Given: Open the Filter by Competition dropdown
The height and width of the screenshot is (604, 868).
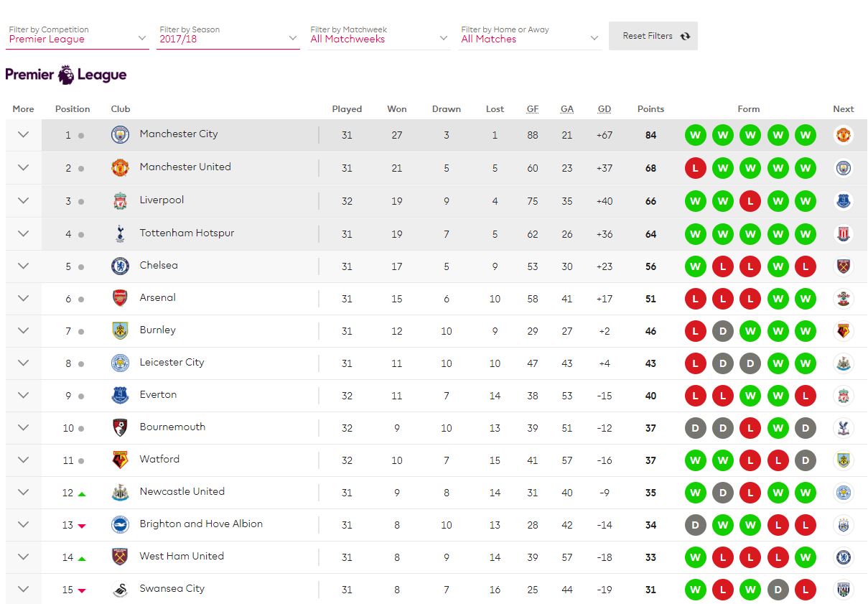Looking at the screenshot, I should [78, 36].
